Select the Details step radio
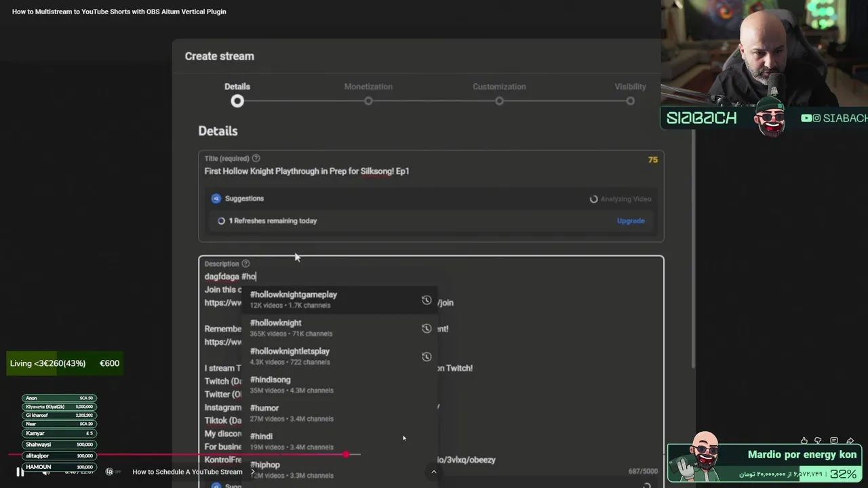This screenshot has width=868, height=488. point(237,101)
